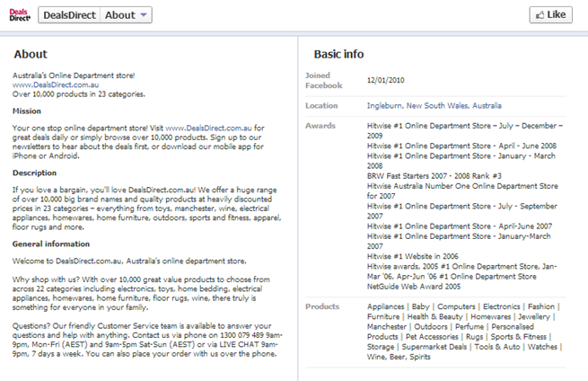Click 'Australia's Online Department store!' tagline

74,75
